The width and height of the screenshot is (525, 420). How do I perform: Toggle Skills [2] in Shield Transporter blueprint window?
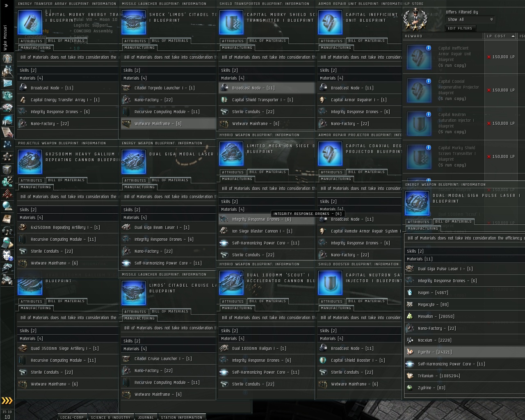click(267, 70)
